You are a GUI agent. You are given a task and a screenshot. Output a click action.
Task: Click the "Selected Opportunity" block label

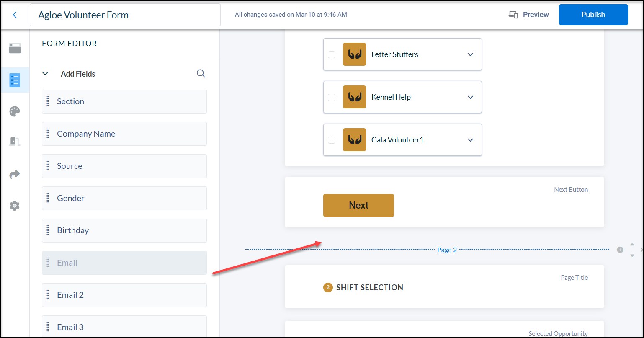[x=558, y=334]
